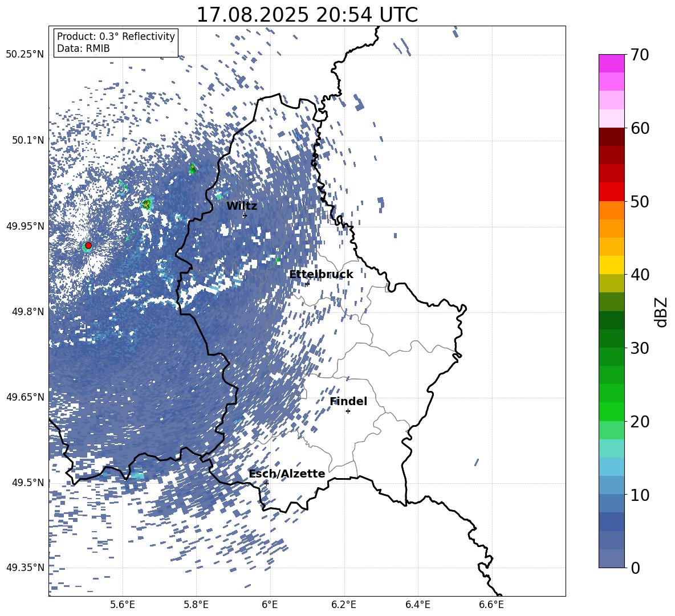
Task: Click the latitude label 49.8°N
Action: point(28,312)
